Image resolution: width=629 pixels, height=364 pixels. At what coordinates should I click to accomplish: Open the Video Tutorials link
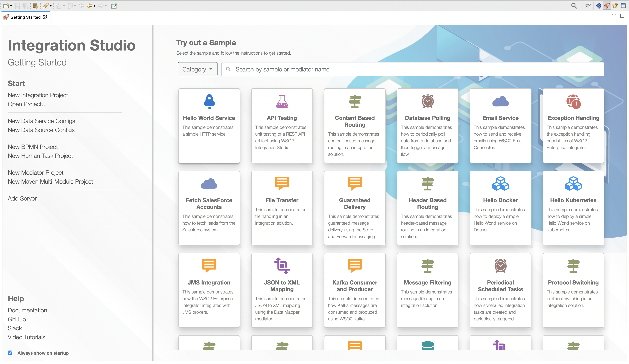[x=26, y=337]
